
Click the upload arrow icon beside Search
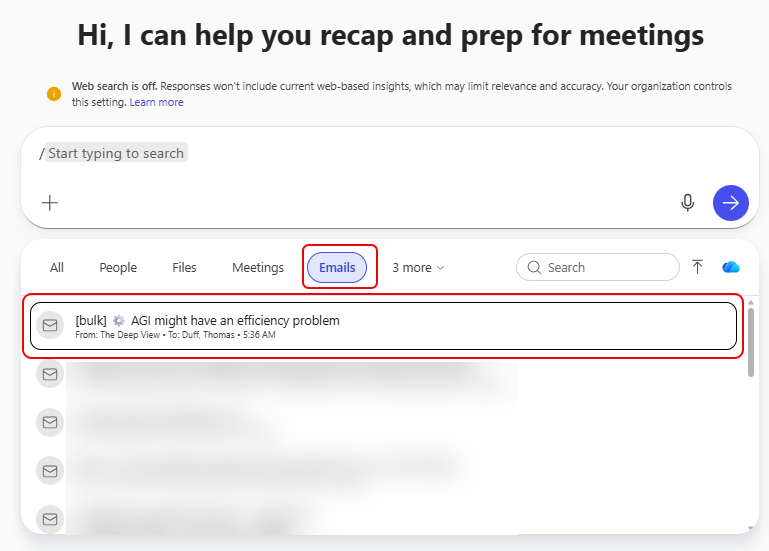pyautogui.click(x=698, y=267)
